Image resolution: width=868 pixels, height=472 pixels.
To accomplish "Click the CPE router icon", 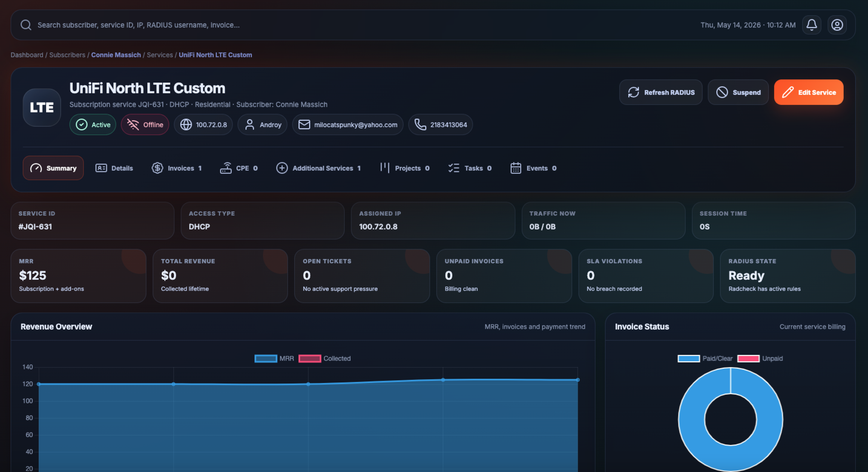I will (226, 168).
